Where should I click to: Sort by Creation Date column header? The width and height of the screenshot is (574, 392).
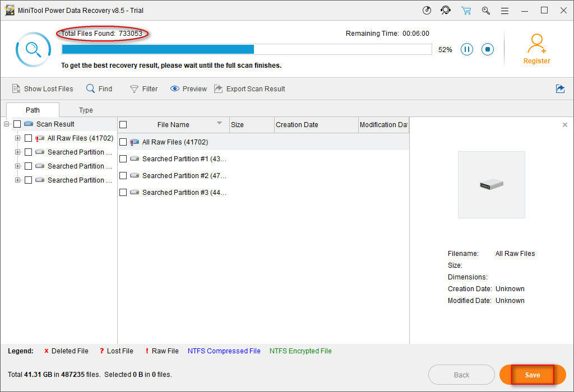point(316,125)
